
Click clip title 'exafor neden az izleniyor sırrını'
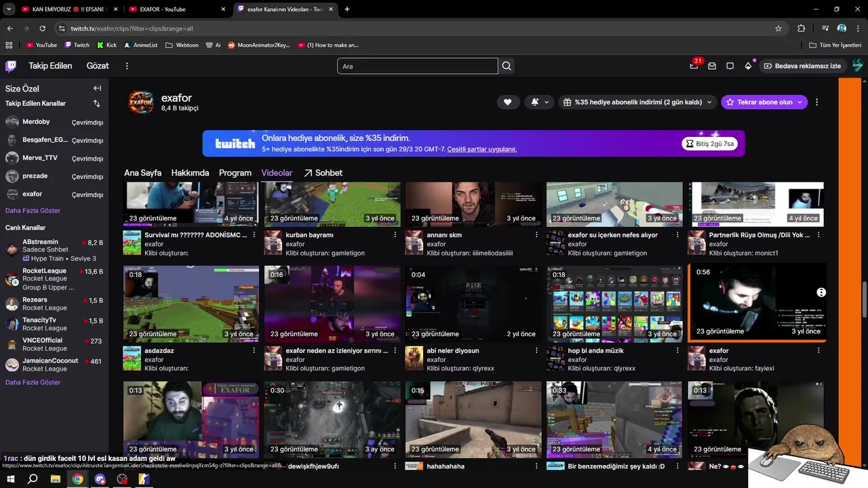pos(337,351)
